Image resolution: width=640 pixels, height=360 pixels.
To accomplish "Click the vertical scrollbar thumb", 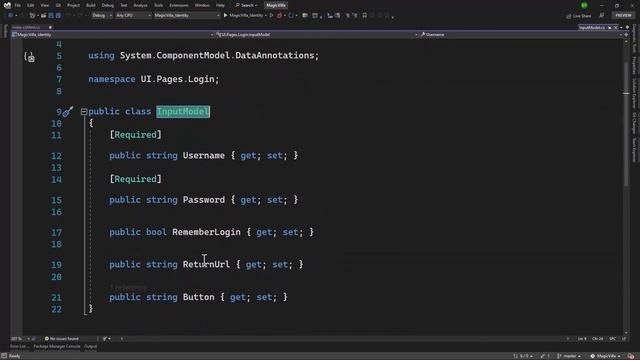I will click(x=627, y=124).
